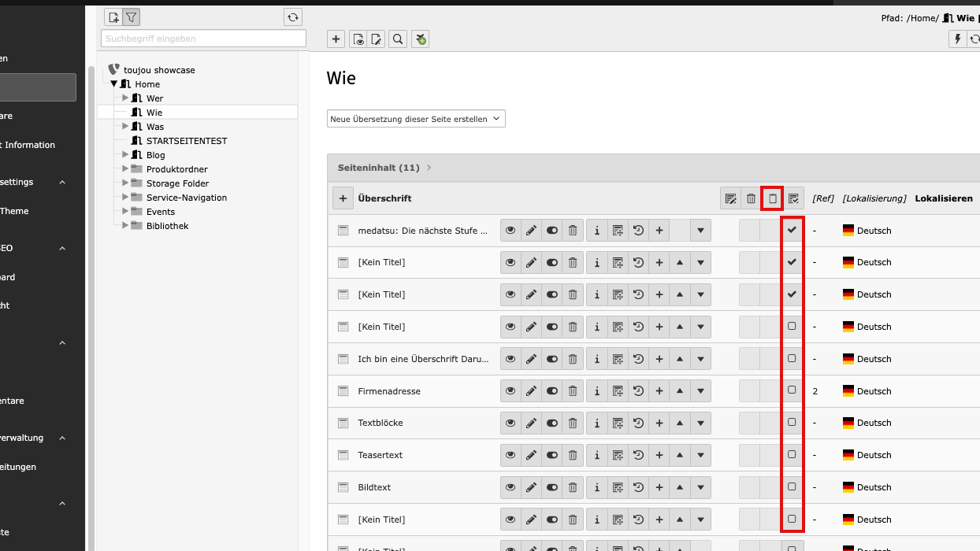The image size is (980, 551).
Task: Open the Storage Folder in the page tree
Action: click(177, 183)
